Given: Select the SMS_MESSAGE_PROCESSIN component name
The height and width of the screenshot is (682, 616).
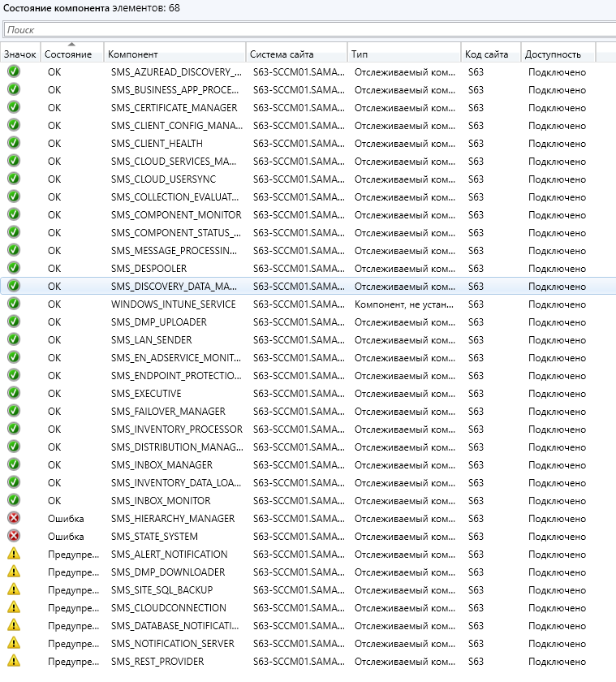Looking at the screenshot, I should pyautogui.click(x=174, y=251).
